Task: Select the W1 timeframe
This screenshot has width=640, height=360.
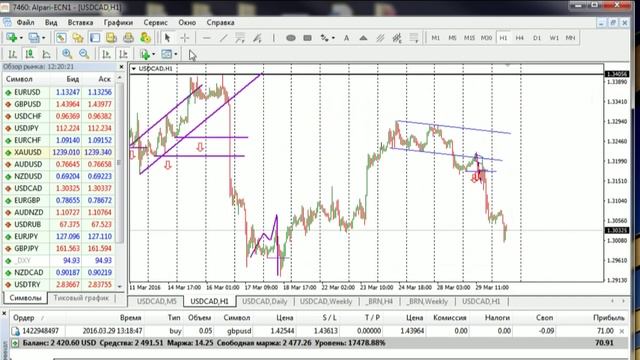Action: point(554,38)
